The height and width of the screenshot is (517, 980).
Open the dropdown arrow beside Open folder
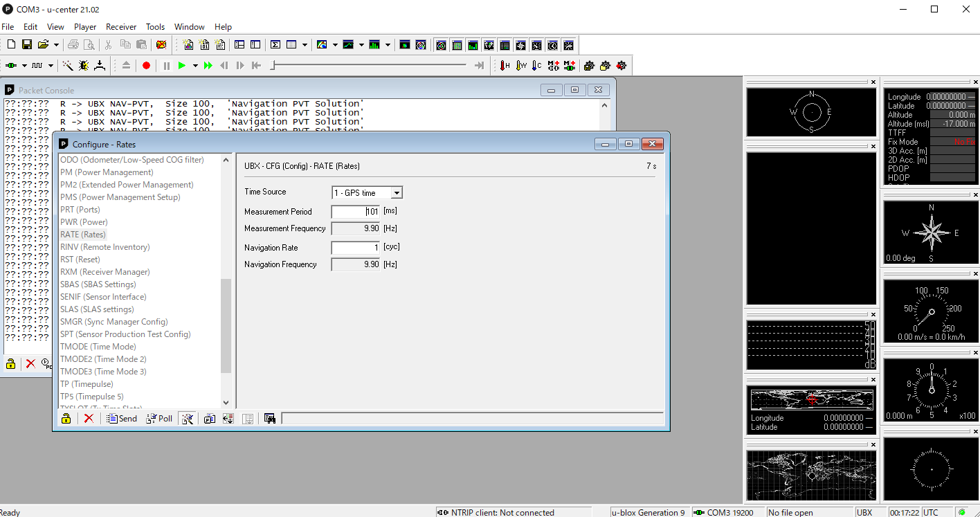[x=56, y=44]
